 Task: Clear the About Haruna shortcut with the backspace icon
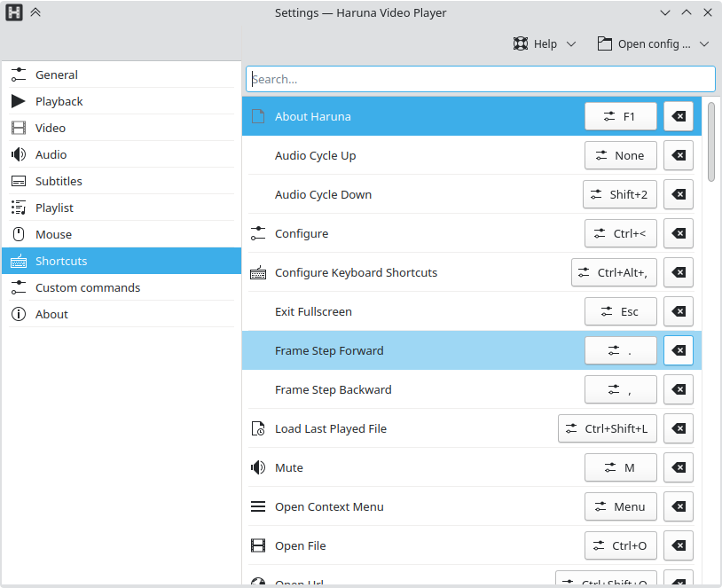pos(679,116)
